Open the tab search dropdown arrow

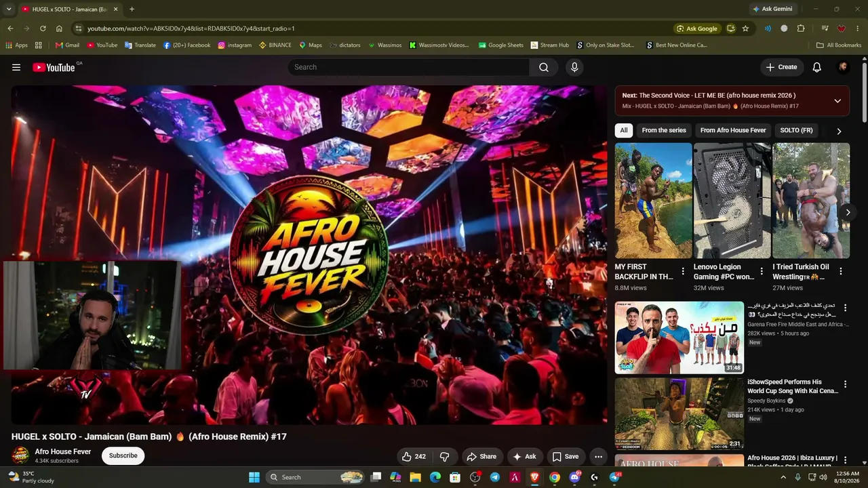(9, 9)
